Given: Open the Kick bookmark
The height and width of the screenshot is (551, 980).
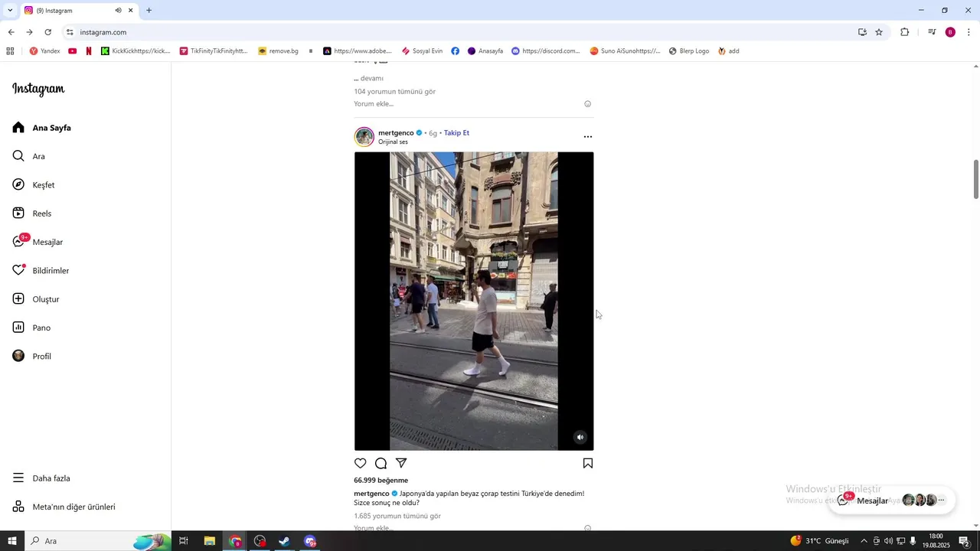Looking at the screenshot, I should coord(136,51).
